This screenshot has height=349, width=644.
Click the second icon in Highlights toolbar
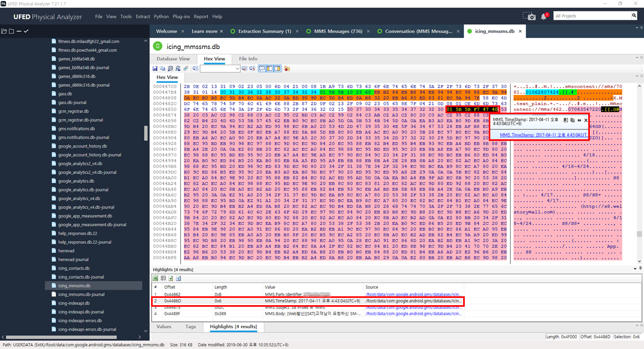163,278
